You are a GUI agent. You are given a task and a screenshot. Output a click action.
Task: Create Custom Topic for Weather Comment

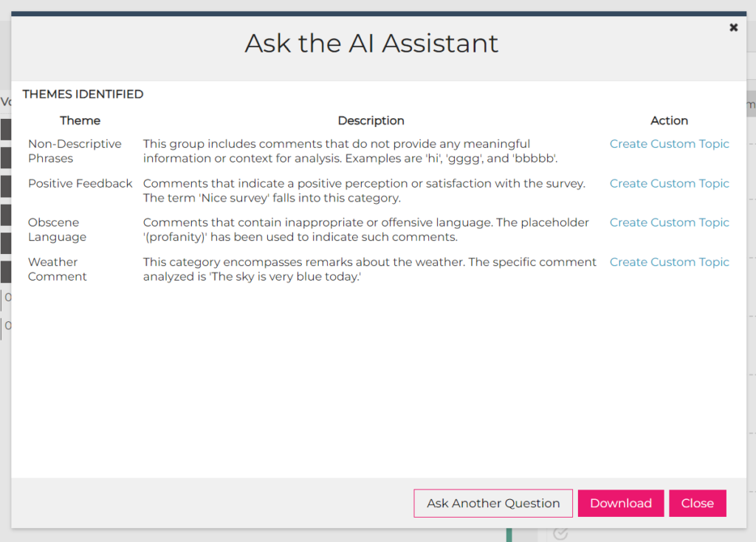(669, 262)
